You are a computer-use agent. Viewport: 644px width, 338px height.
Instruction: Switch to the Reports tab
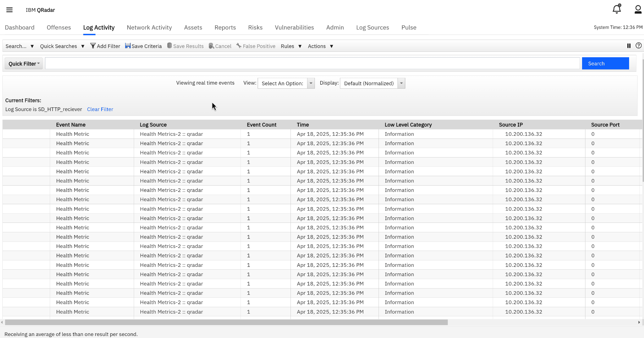coord(225,27)
